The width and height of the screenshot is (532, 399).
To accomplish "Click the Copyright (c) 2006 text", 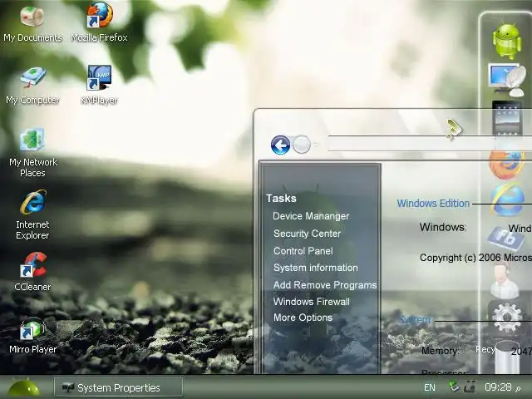I will coord(475,258).
